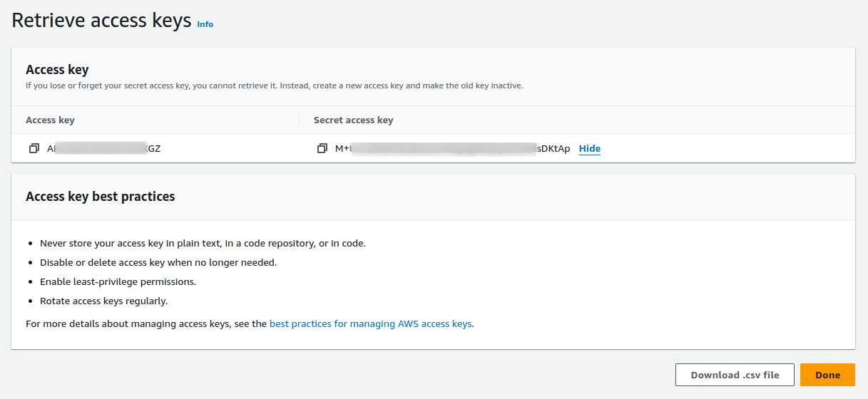The width and height of the screenshot is (868, 399).
Task: Copy the access key ID using its copy icon
Action: tap(34, 149)
